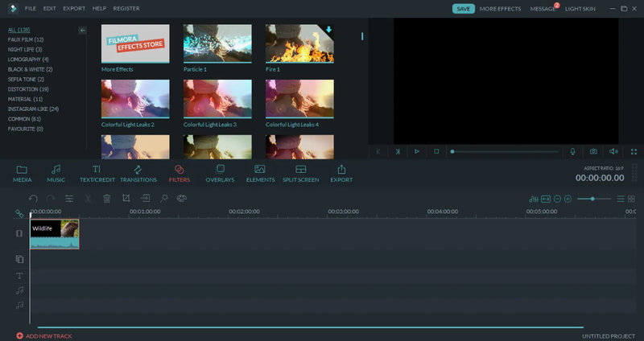This screenshot has width=644, height=341.
Task: Open the Filmora Effects Store thumbnail
Action: [x=135, y=43]
